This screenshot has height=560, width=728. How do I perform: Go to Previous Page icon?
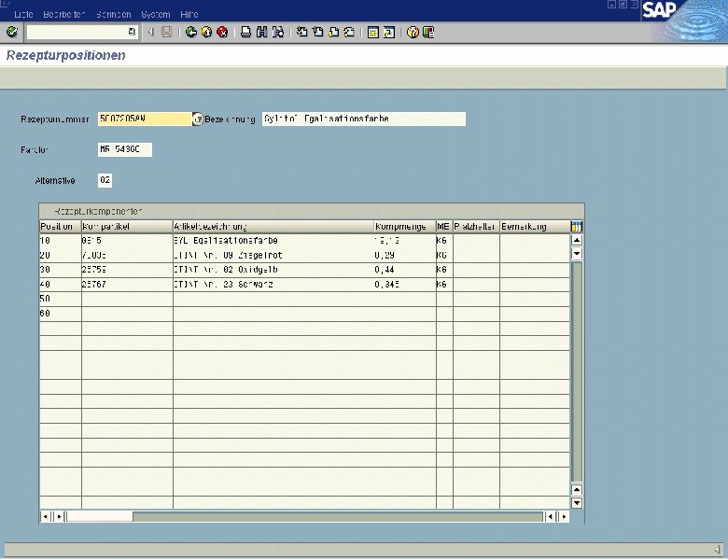pos(318,32)
